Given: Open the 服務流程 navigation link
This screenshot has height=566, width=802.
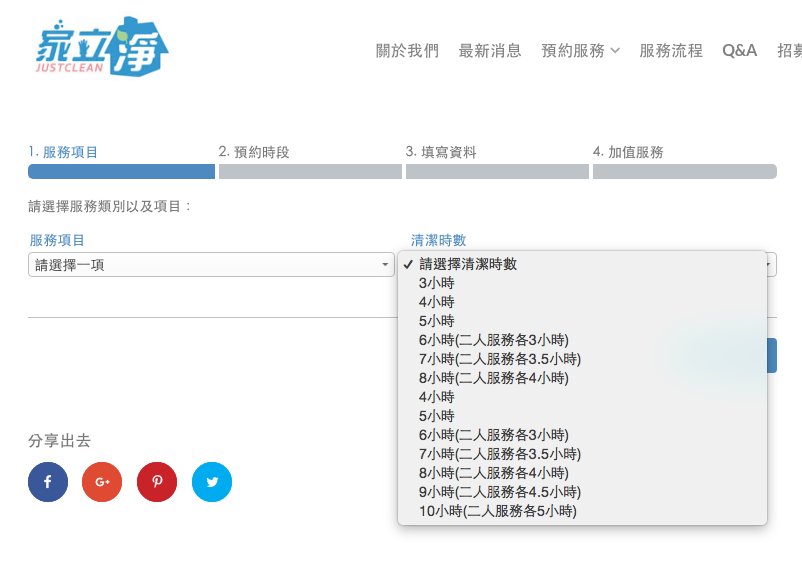Looking at the screenshot, I should coord(671,51).
